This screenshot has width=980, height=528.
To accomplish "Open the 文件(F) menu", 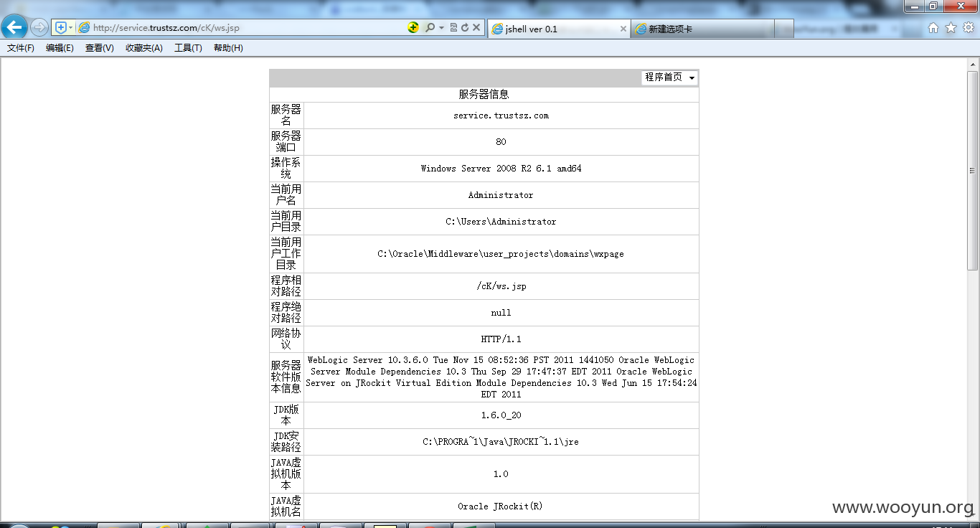I will (x=21, y=48).
